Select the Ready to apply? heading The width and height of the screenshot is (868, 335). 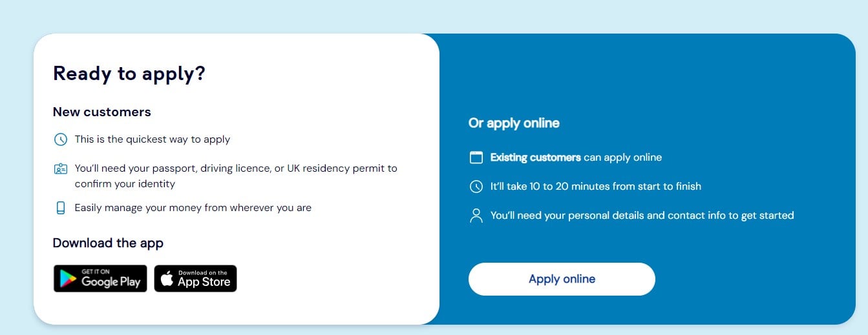129,74
